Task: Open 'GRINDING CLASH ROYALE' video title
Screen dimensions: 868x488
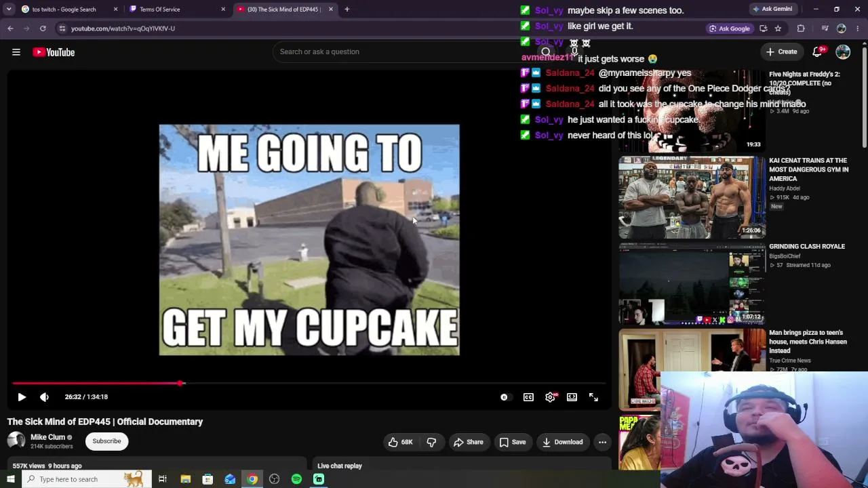Action: [807, 247]
